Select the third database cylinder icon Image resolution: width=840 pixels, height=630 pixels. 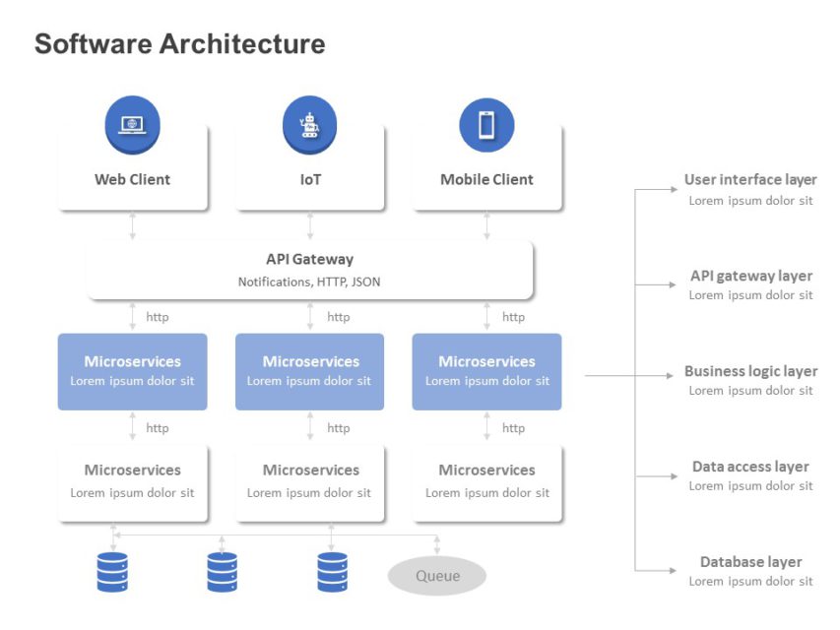(331, 571)
